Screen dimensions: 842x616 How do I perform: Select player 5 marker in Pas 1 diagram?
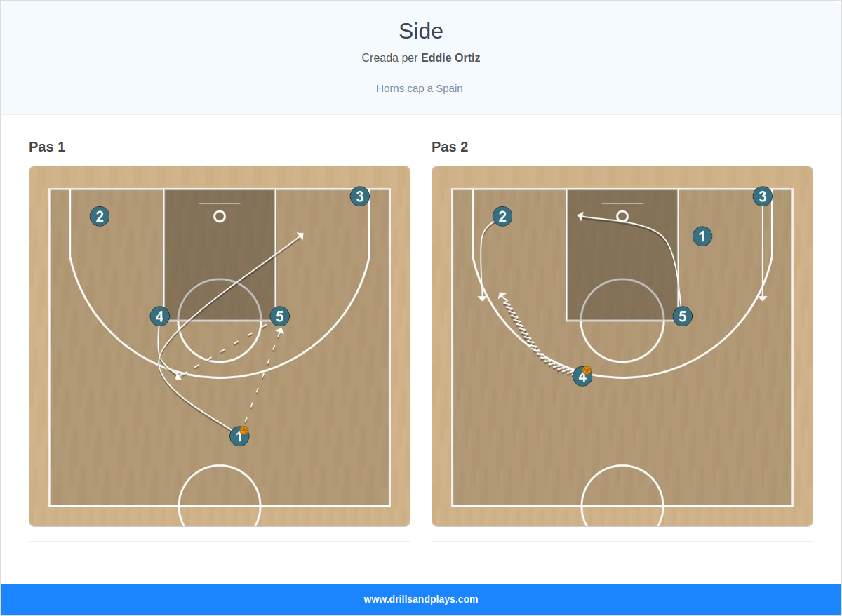(280, 316)
